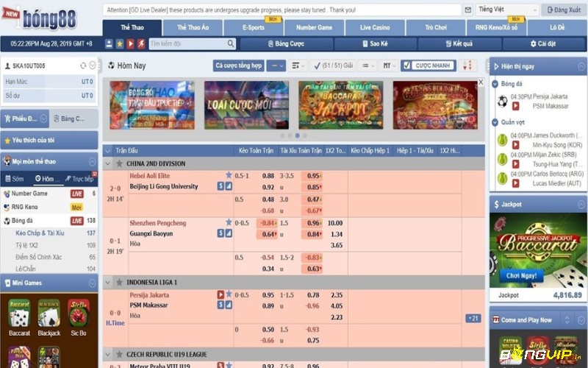This screenshot has height=368, width=588.
Task: Close the promotional banner carousel
Action: click(x=481, y=82)
